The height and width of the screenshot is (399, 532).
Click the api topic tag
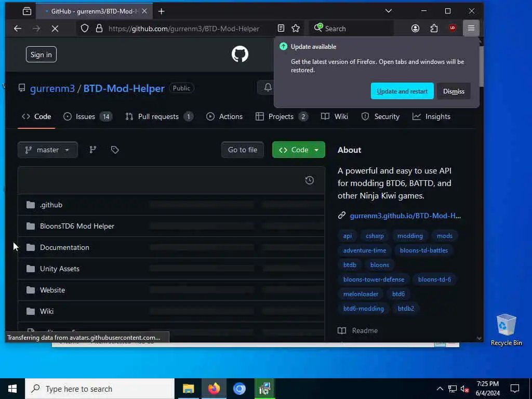click(347, 236)
